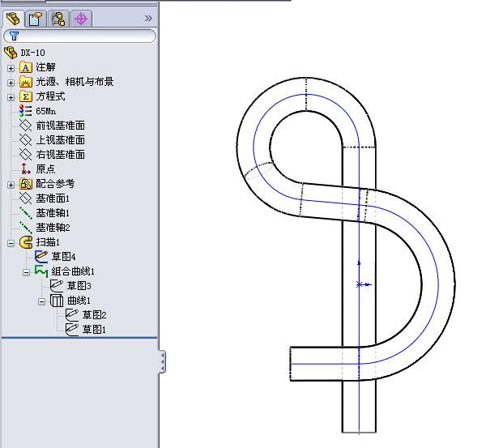This screenshot has height=448, width=503.
Task: Select the 光源、相机与布景 label
Action: coord(75,82)
